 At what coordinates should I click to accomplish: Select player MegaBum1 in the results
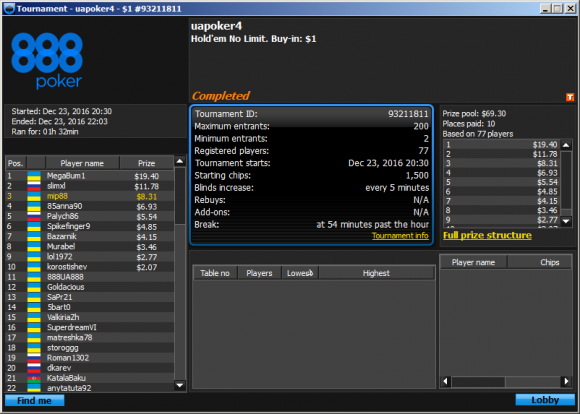[90, 176]
